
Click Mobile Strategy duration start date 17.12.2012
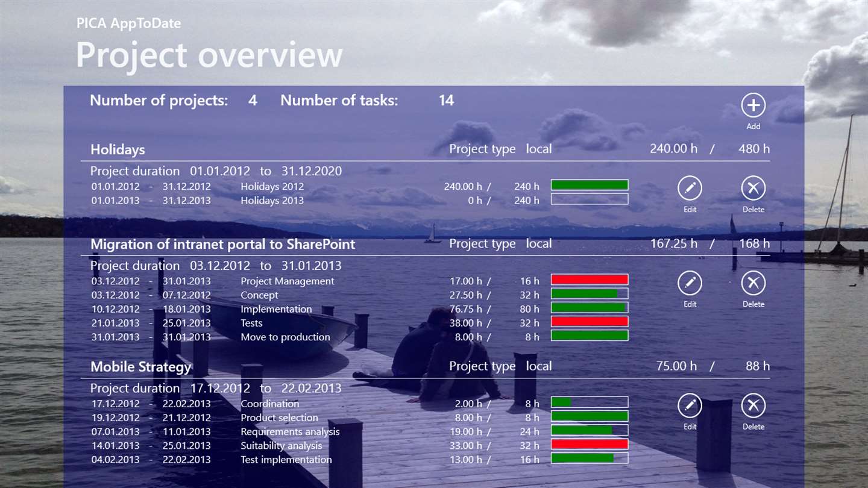click(220, 389)
